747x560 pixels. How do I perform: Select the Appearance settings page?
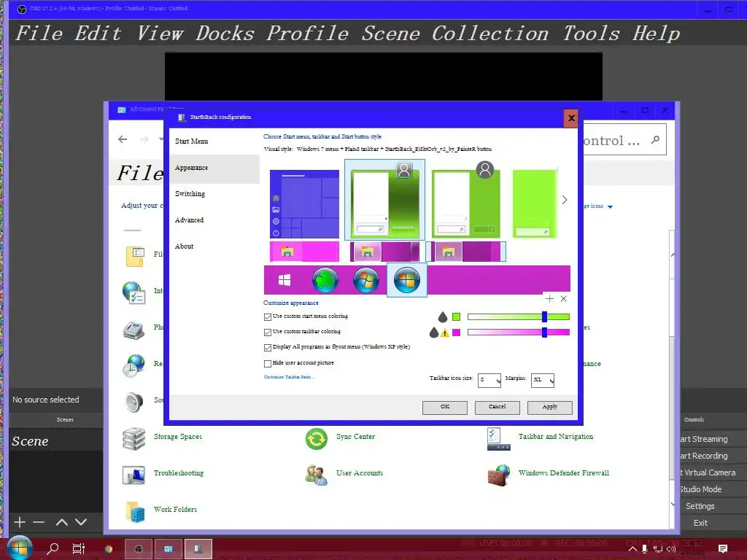[214, 168]
